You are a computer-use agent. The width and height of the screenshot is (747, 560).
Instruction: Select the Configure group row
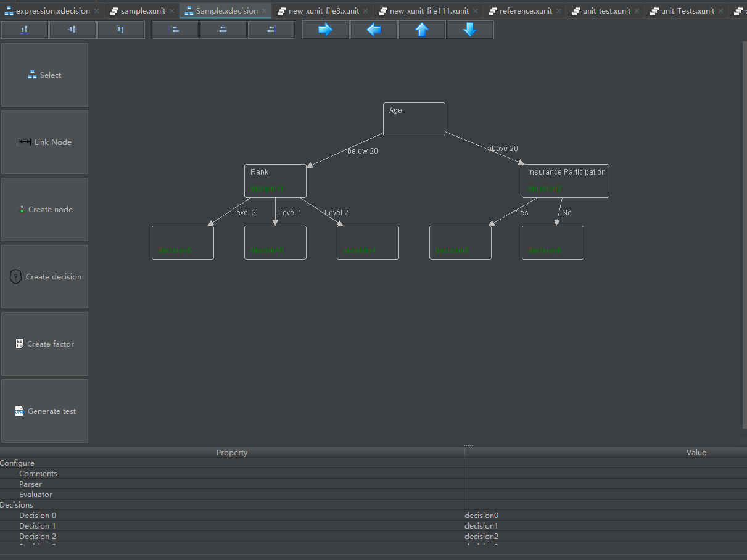pos(373,463)
